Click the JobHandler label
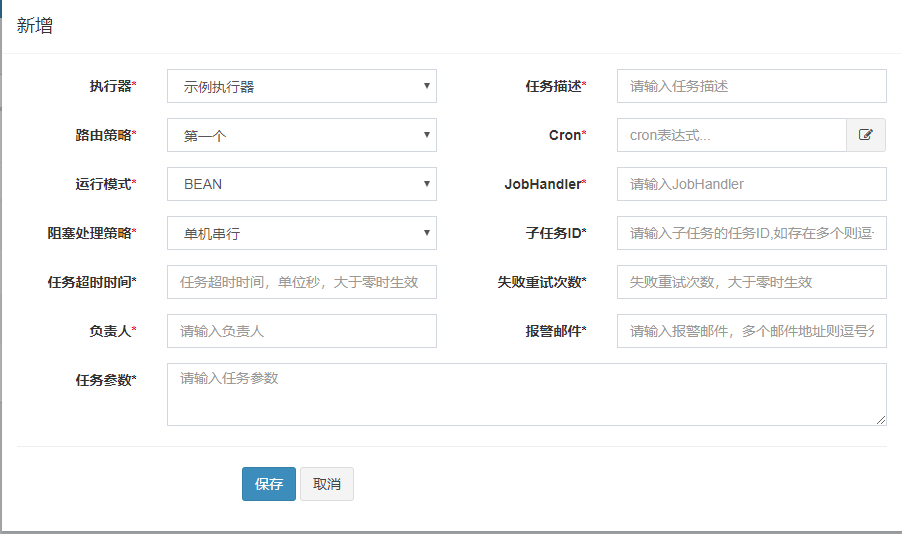The height and width of the screenshot is (534, 902). 545,184
